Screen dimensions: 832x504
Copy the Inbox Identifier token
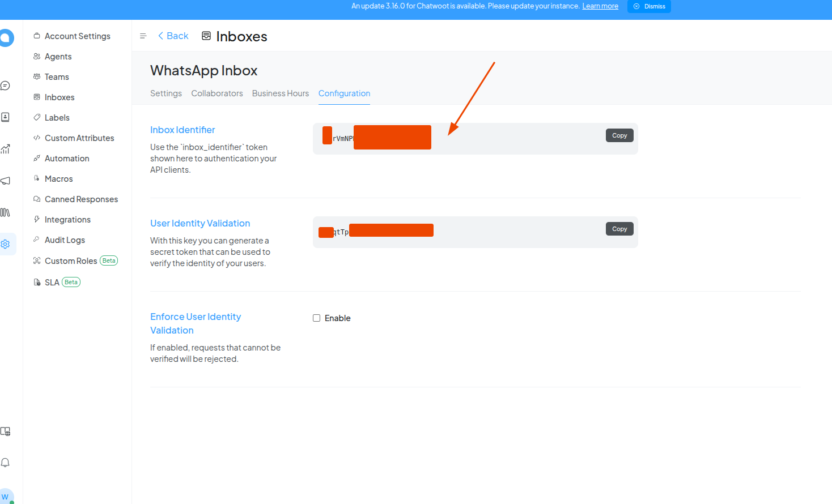(619, 135)
